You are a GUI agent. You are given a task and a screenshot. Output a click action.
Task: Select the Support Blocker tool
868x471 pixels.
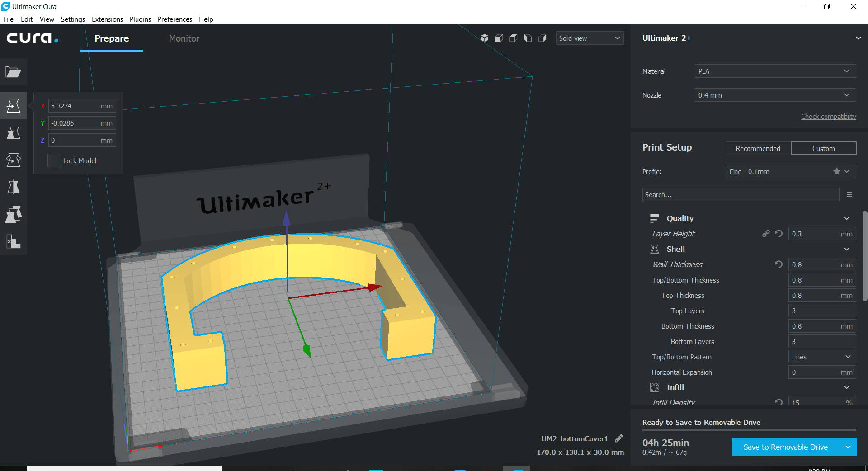[14, 241]
